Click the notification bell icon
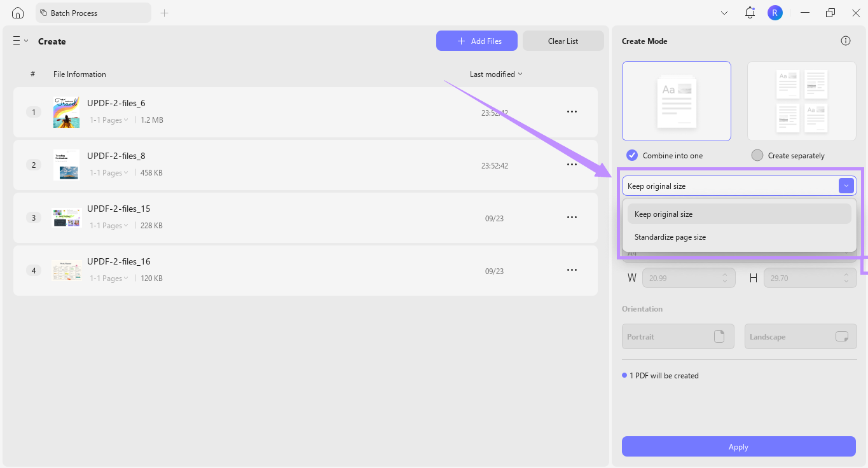The image size is (868, 468). pos(749,12)
